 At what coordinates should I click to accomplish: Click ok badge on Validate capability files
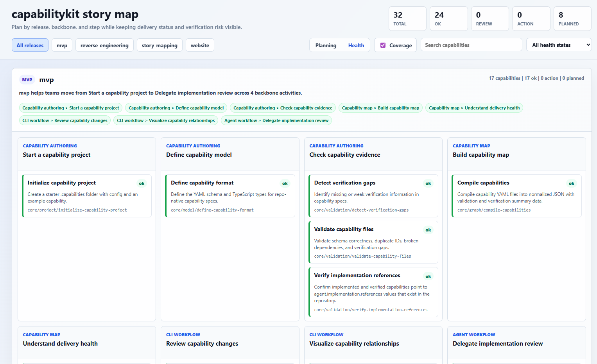click(x=428, y=230)
